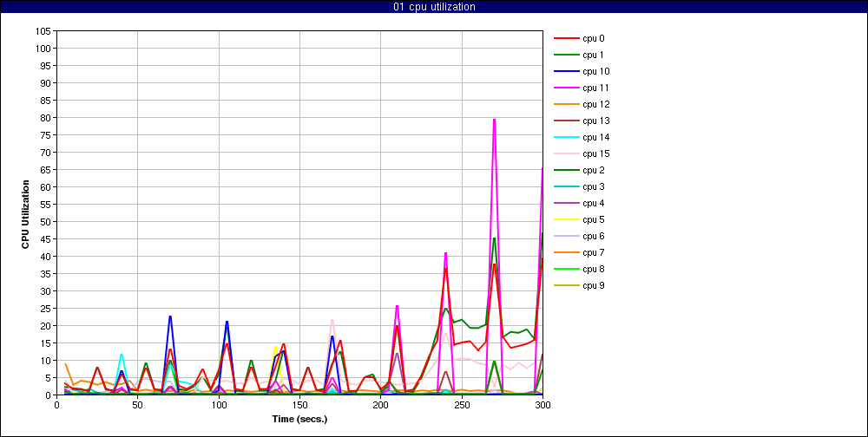
Task: Click the 80 y-axis tick label
Action: (47, 117)
